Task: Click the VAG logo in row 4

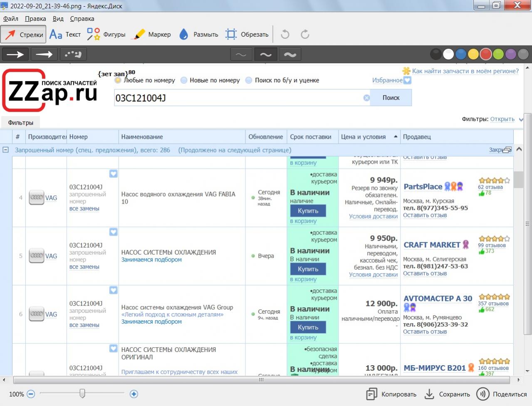Action: (x=37, y=198)
